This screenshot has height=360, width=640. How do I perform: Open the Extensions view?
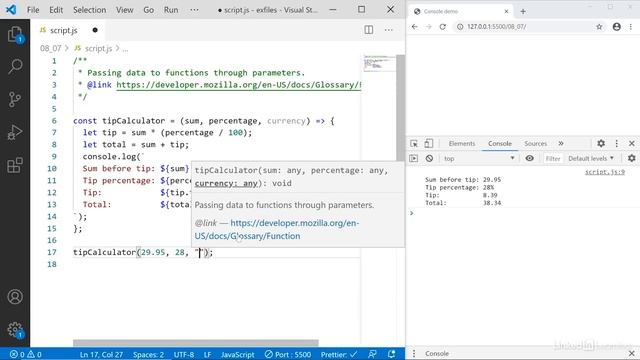15,165
